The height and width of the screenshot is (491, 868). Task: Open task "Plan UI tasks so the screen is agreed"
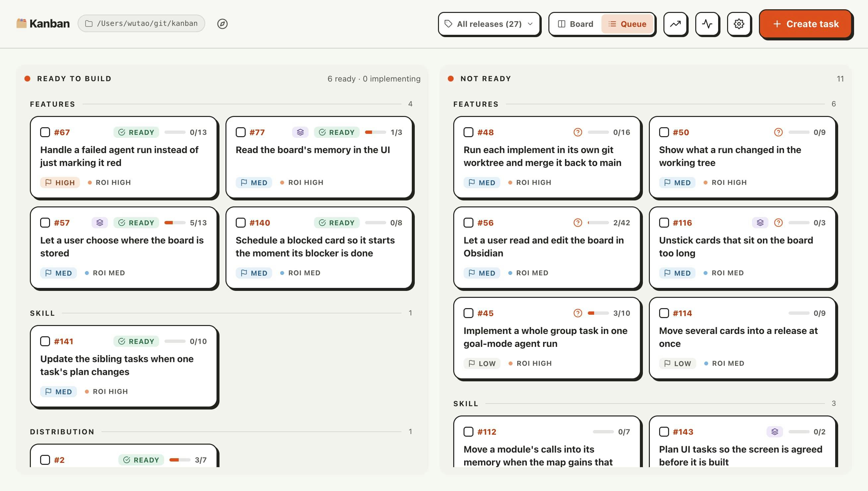coord(740,455)
